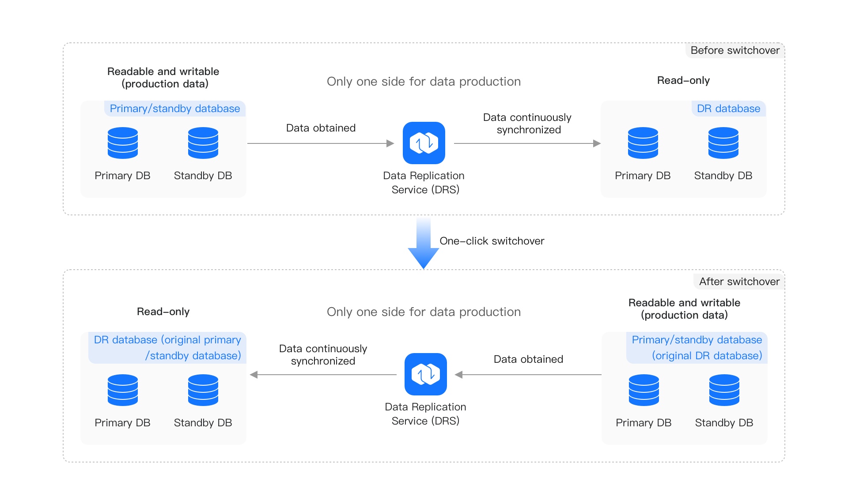Collapse the Primary/standby database panel
This screenshot has height=504, width=848.
174,108
